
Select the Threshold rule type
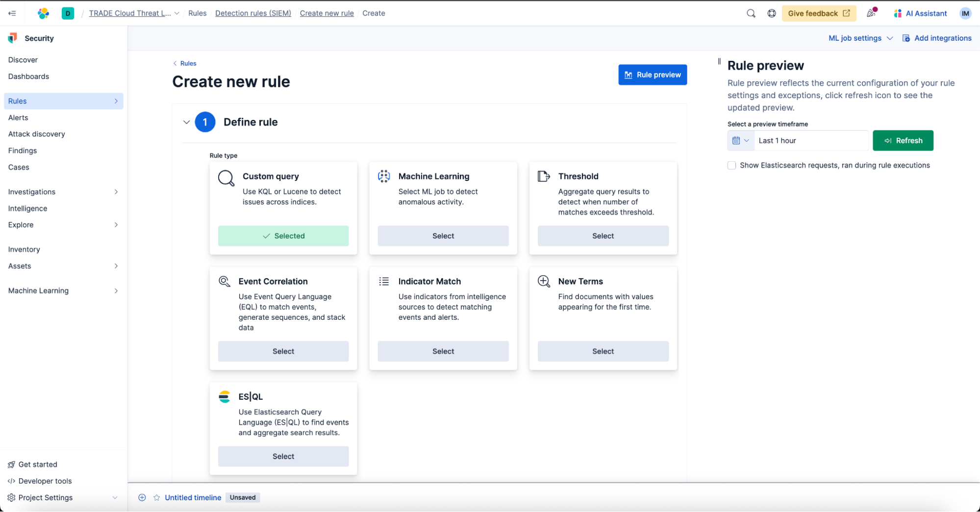(x=603, y=236)
